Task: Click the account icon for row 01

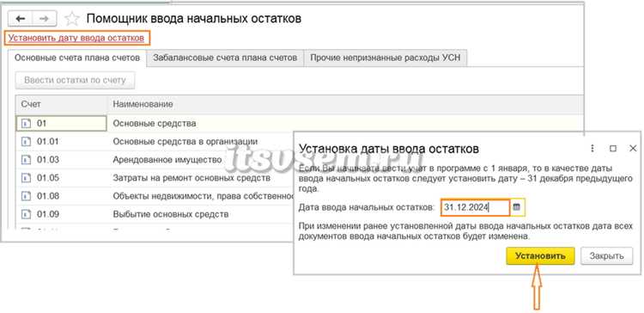Action: [26, 123]
